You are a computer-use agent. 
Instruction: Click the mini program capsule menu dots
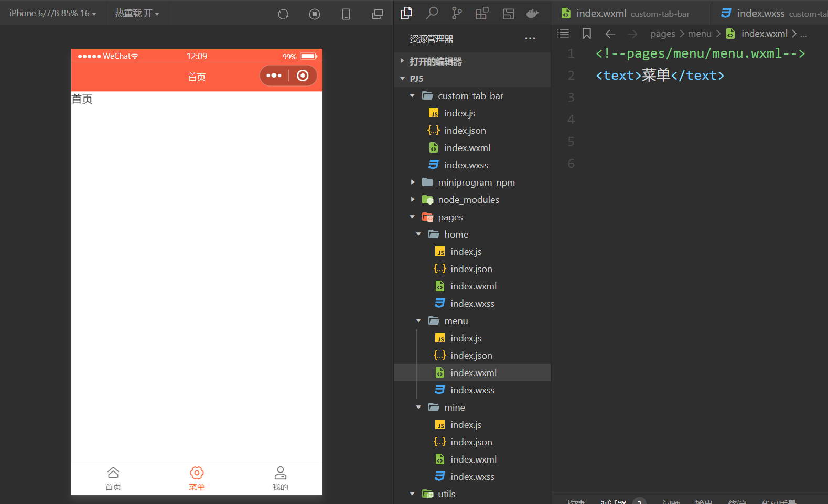coord(274,76)
